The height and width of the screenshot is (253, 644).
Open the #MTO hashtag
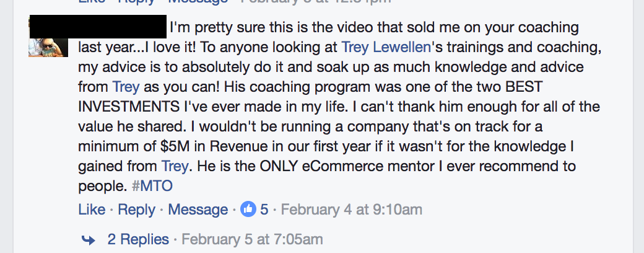(152, 187)
